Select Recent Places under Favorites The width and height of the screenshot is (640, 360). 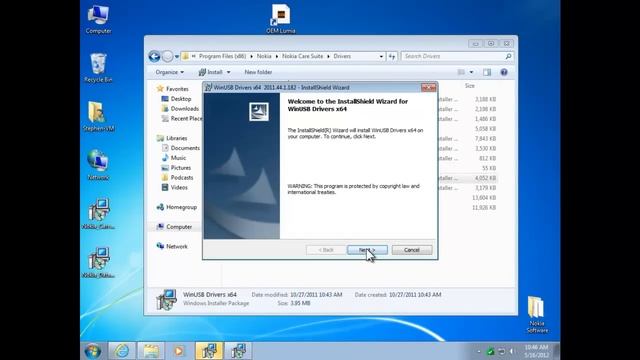[182, 118]
